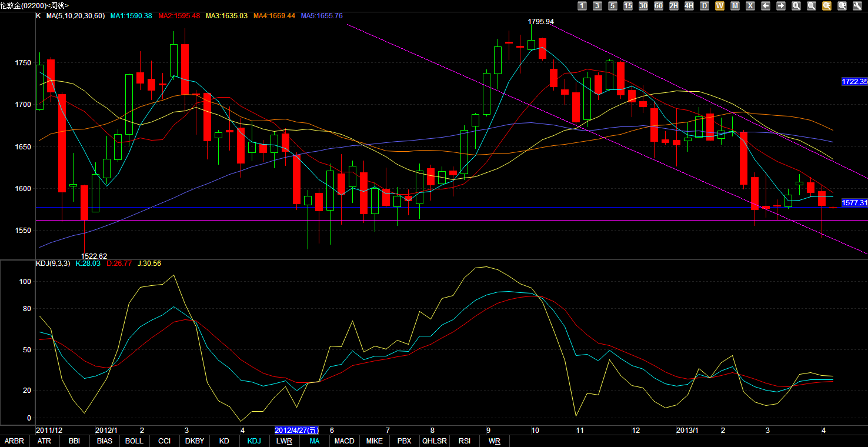Select the highlighted MA indicator tab
This screenshot has width=868, height=447.
314,441
